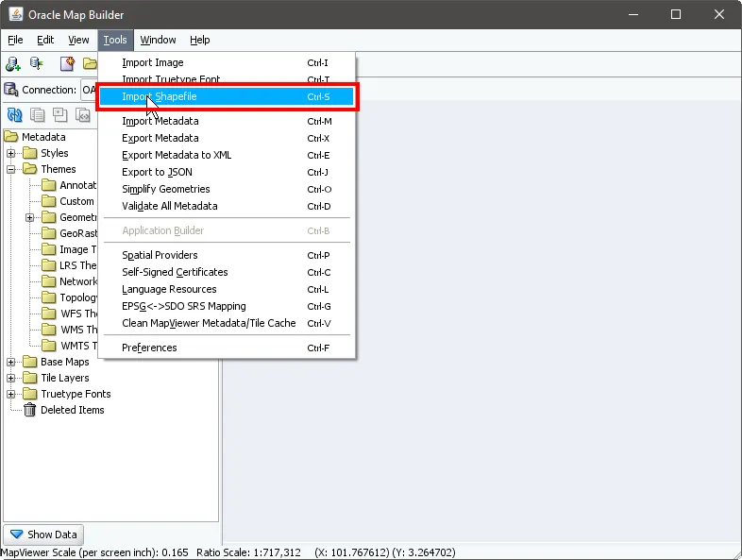Click the 'Ratio Scale: 1:717,312' status text
742x560 pixels.
click(x=249, y=552)
